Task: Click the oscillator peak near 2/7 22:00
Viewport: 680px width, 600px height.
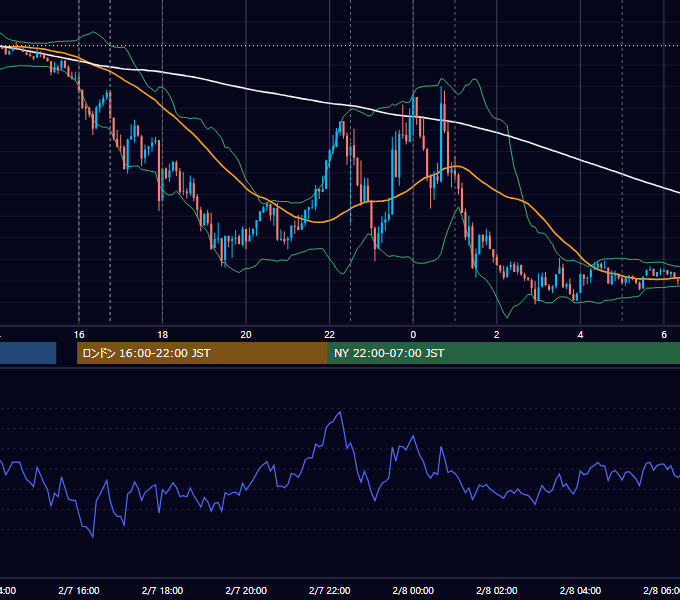Action: pos(340,412)
